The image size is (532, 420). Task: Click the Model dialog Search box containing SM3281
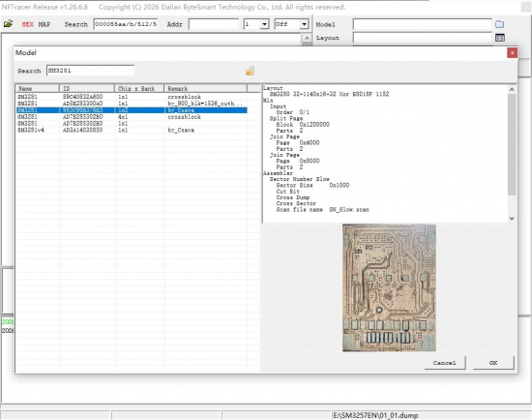tap(90, 71)
